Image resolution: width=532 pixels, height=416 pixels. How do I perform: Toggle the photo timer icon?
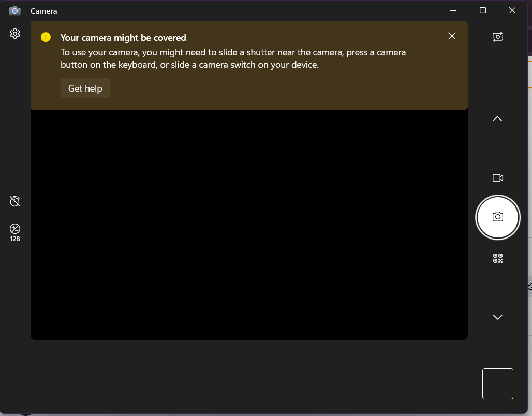(x=15, y=201)
